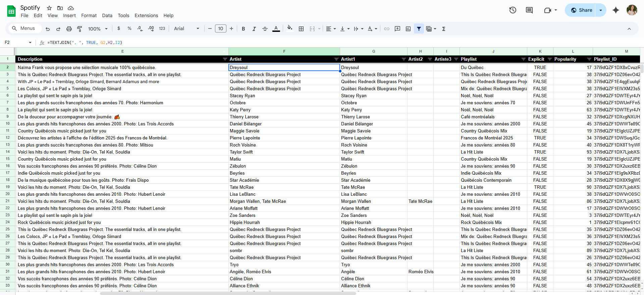Open the Format menu
Image resolution: width=644 pixels, height=295 pixels.
(x=89, y=15)
